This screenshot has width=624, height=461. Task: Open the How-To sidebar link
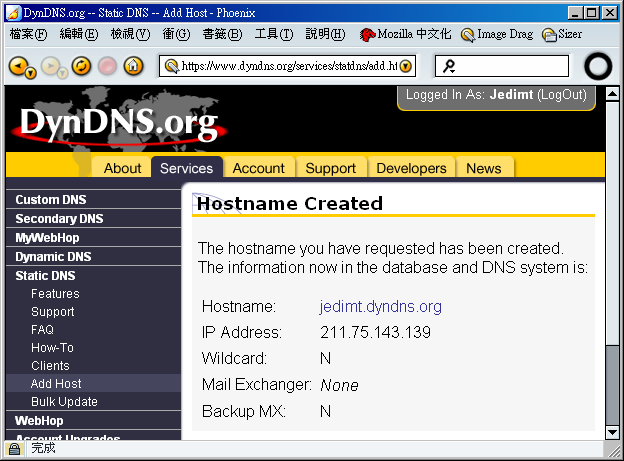tap(52, 348)
